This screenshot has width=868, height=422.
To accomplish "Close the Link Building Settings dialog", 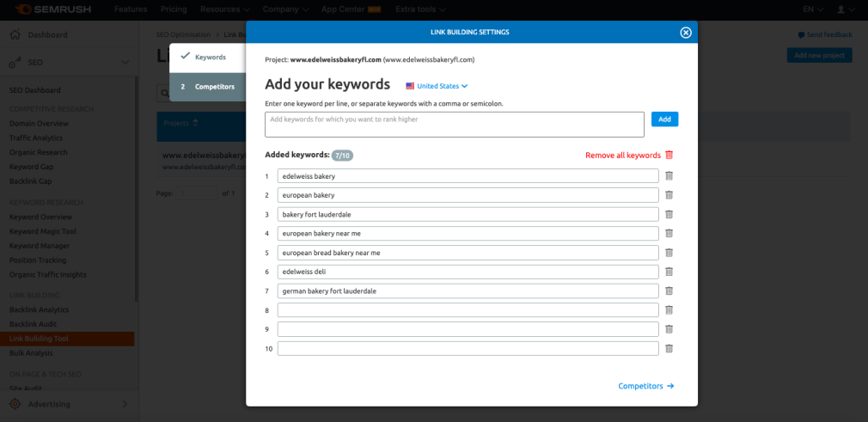I will coord(685,33).
